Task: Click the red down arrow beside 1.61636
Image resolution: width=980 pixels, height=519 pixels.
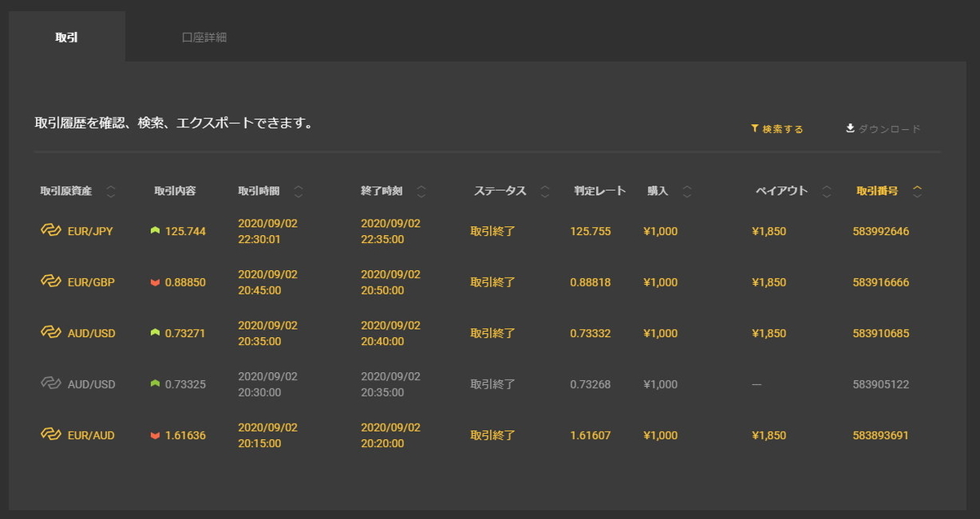Action: tap(155, 436)
